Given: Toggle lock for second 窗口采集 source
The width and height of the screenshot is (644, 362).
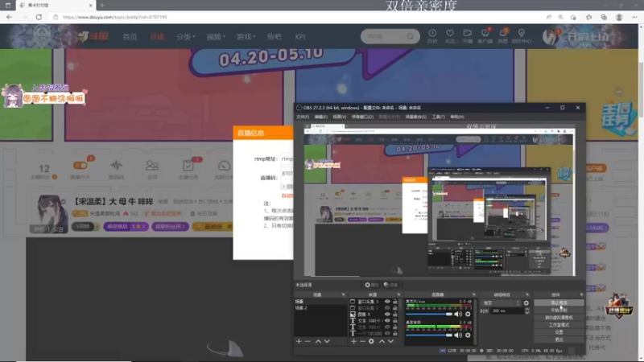Looking at the screenshot, I should tap(394, 308).
